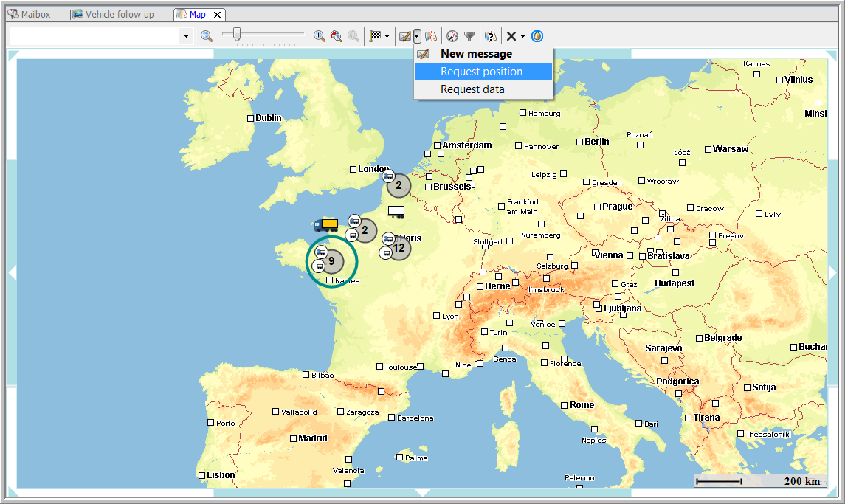The height and width of the screenshot is (504, 845).
Task: Choose Request data menu entry
Action: click(472, 89)
